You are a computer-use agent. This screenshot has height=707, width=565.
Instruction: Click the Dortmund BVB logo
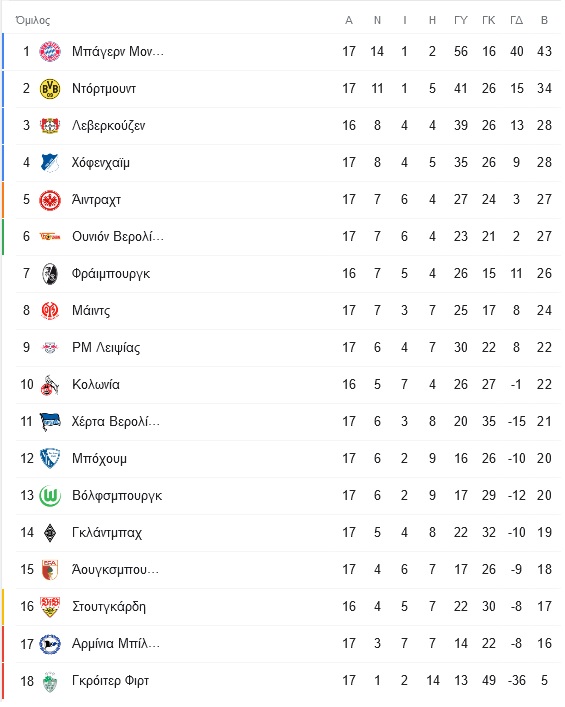click(50, 88)
